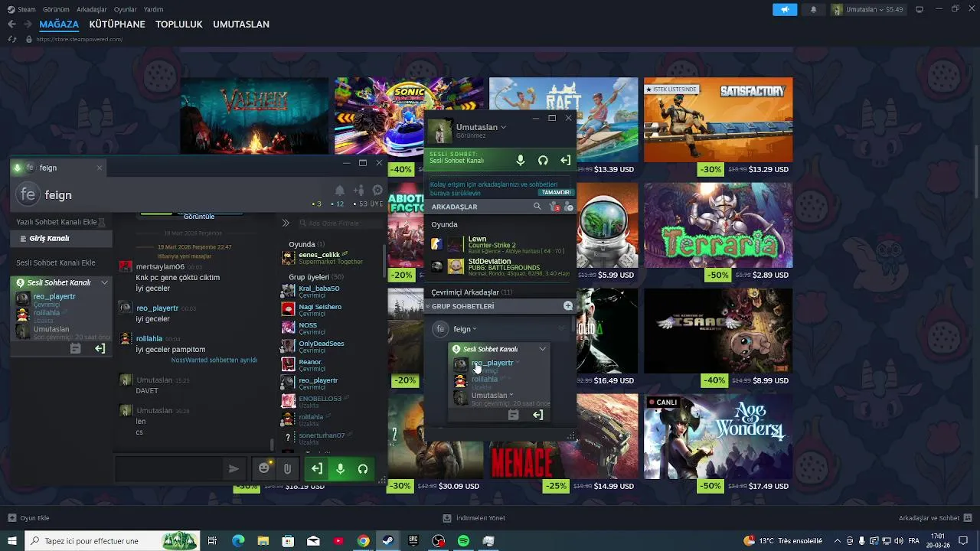Image resolution: width=980 pixels, height=551 pixels.
Task: Open the emoji picker in the chat box
Action: click(x=264, y=468)
